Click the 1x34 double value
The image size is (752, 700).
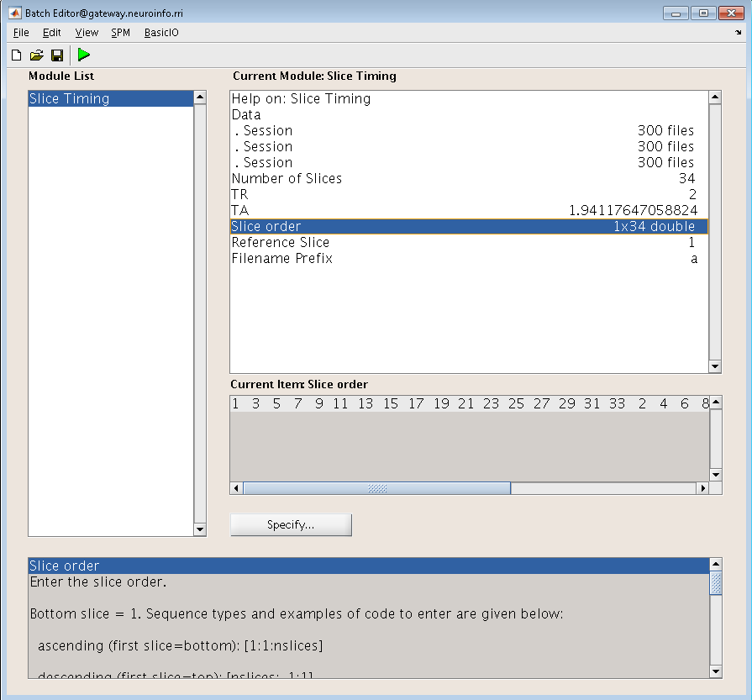(x=655, y=226)
